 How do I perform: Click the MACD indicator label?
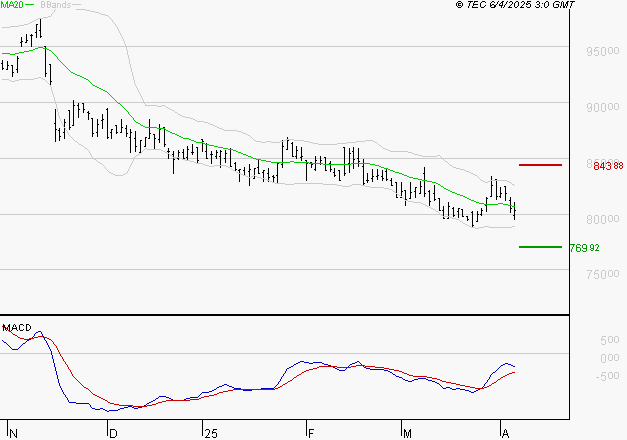pyautogui.click(x=17, y=328)
